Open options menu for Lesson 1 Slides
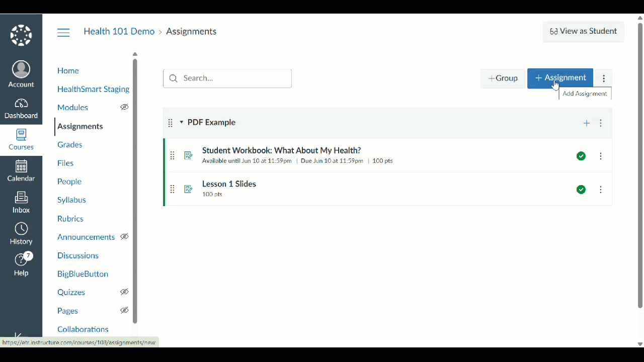This screenshot has height=362, width=644. click(600, 190)
